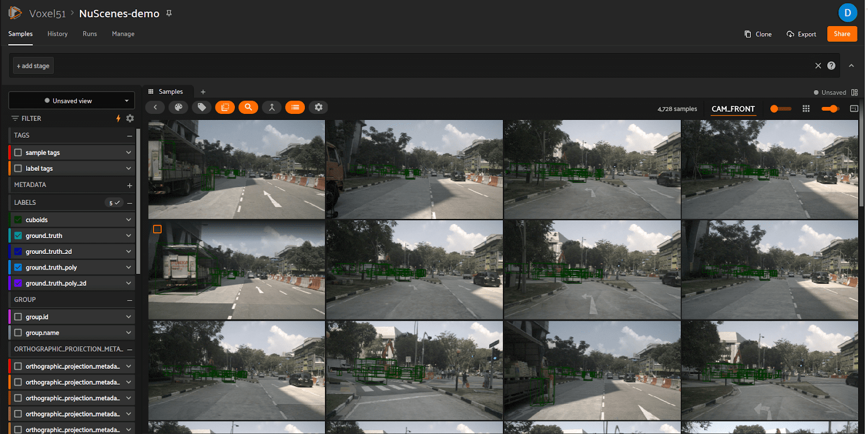Expand the label tags filter
Image resolution: width=868 pixels, height=434 pixels.
[129, 168]
